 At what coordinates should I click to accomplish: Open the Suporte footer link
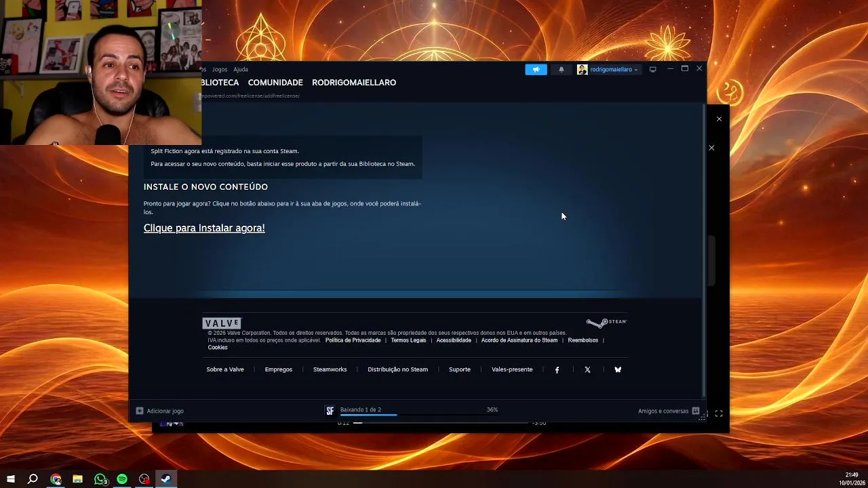click(460, 369)
